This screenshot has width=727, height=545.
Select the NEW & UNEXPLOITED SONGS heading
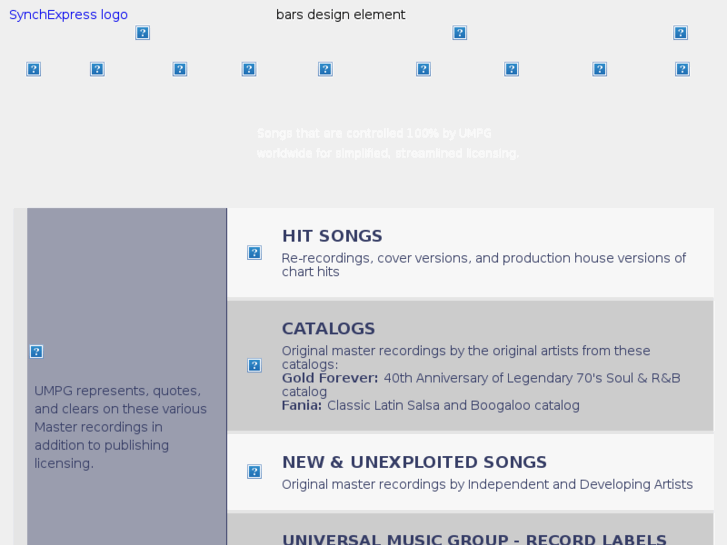(415, 462)
